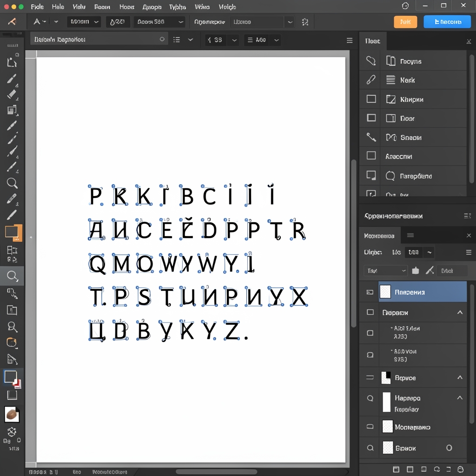Click the document icon next to Гесуле
The height and width of the screenshot is (476, 476).
(390, 61)
